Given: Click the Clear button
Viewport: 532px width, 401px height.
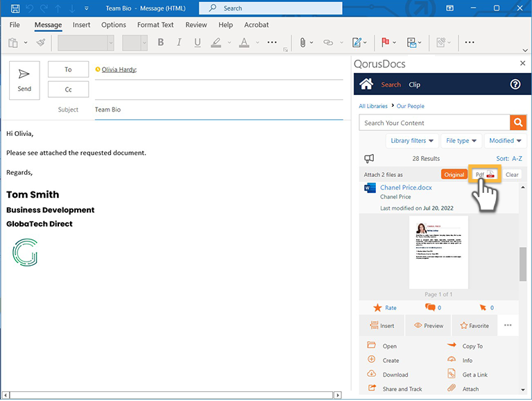Looking at the screenshot, I should (512, 174).
